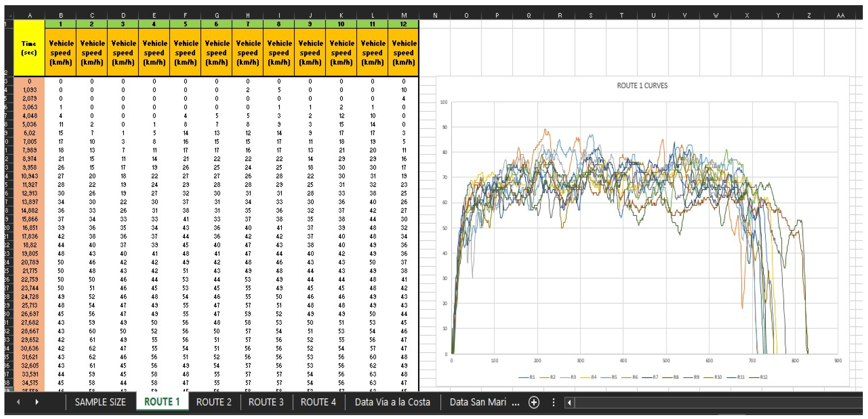
Task: Click previous sheet navigation arrow
Action: 18,402
